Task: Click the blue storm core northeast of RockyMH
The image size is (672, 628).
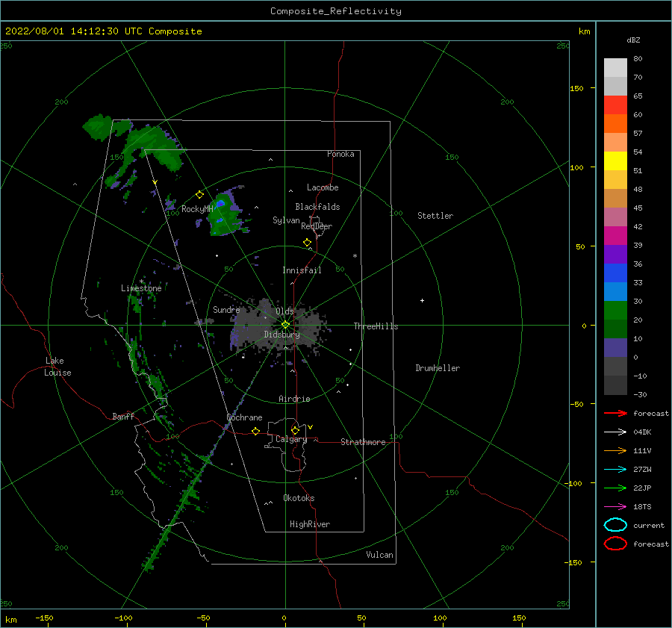Action: [220, 204]
